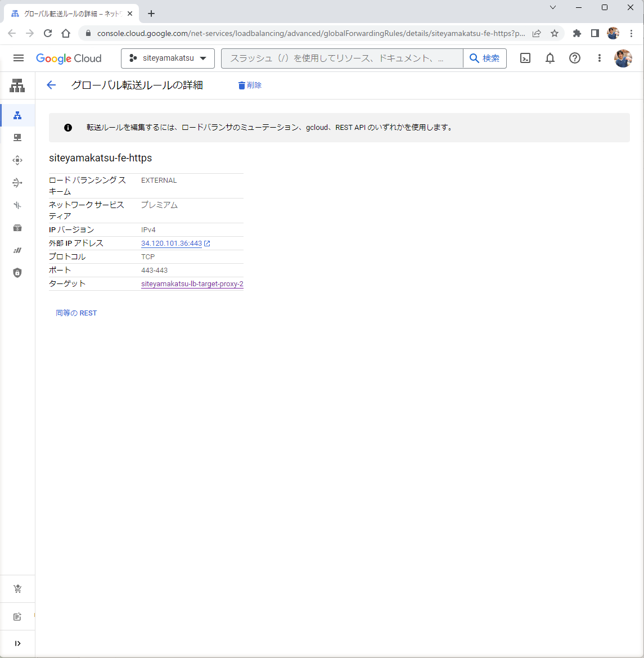Click the Network services header icon
Viewport: 644px width, 658px height.
[17, 85]
